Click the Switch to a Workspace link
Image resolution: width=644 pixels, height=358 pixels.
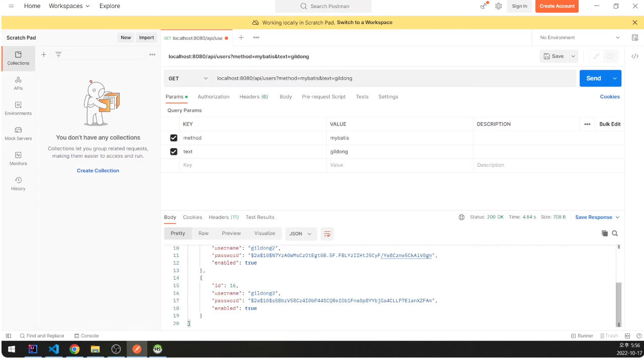click(364, 23)
